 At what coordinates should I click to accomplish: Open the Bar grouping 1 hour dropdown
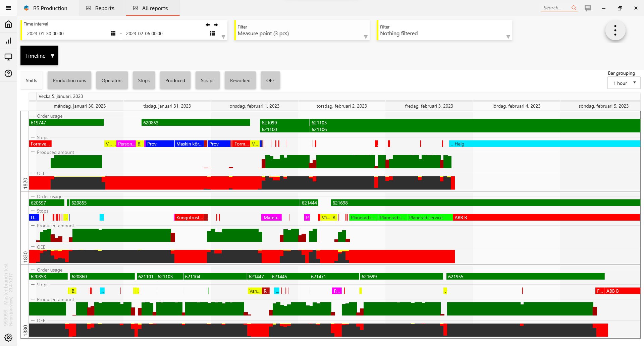[x=624, y=83]
